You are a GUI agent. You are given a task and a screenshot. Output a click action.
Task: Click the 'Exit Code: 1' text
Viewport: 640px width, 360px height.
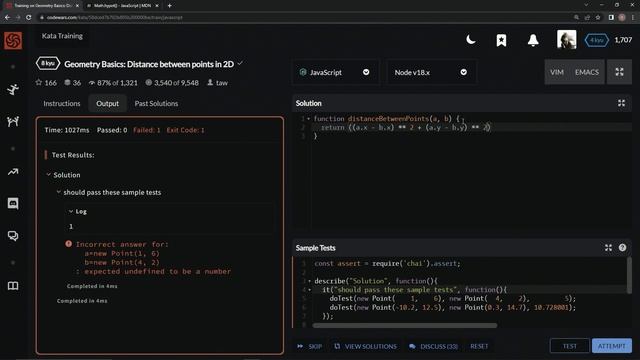[x=185, y=130]
